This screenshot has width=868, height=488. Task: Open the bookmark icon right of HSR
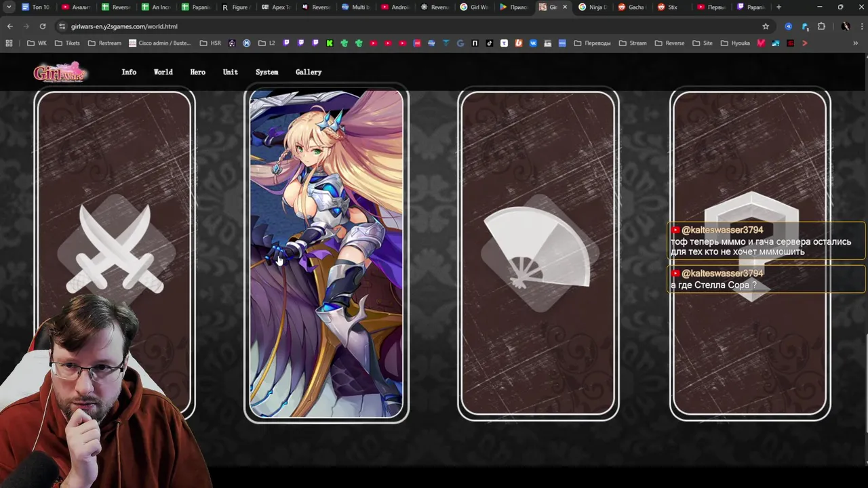(232, 43)
